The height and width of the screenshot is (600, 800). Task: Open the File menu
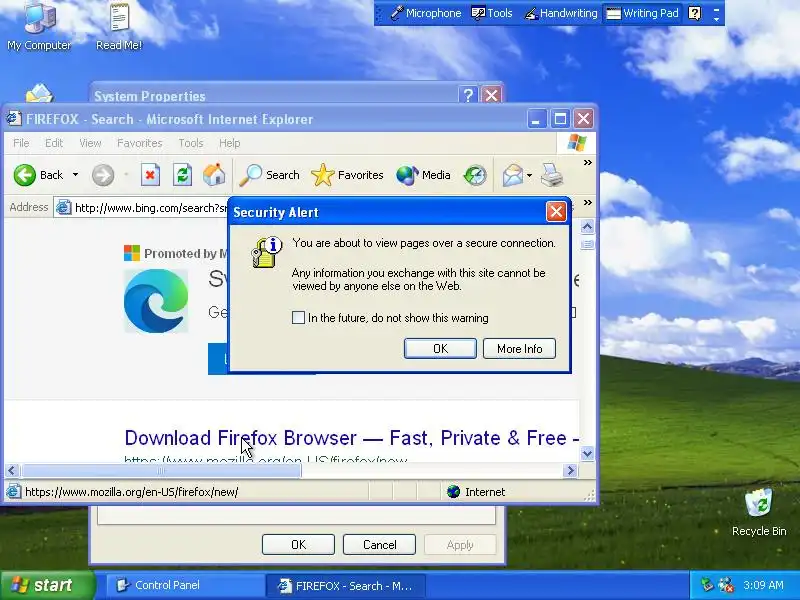[x=21, y=143]
